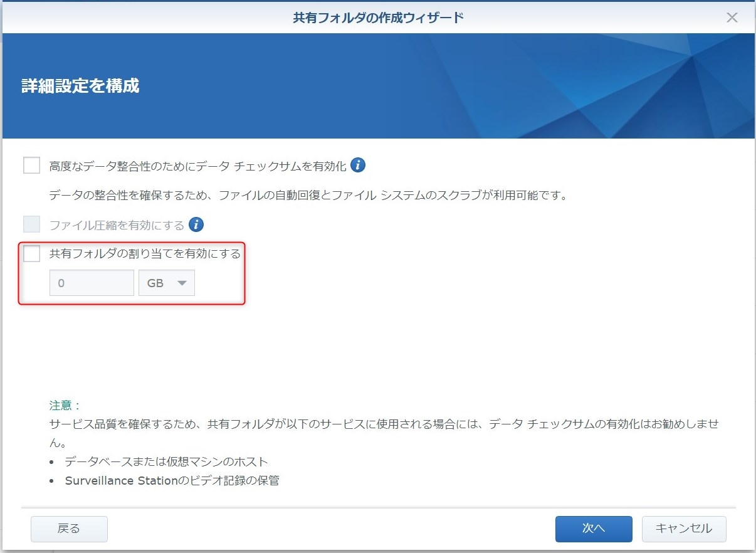Proceed by clicking 次へ
The height and width of the screenshot is (553, 756).
click(593, 529)
